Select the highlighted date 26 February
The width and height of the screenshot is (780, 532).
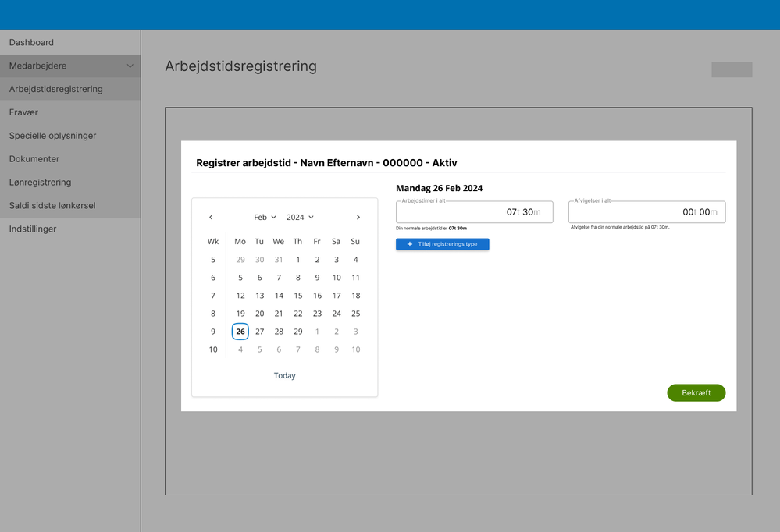pyautogui.click(x=240, y=332)
